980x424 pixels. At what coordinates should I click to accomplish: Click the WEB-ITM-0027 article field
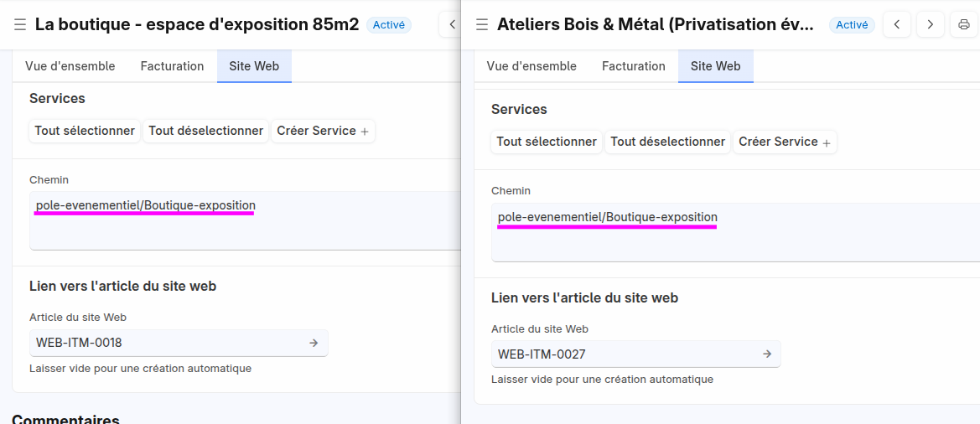point(635,354)
